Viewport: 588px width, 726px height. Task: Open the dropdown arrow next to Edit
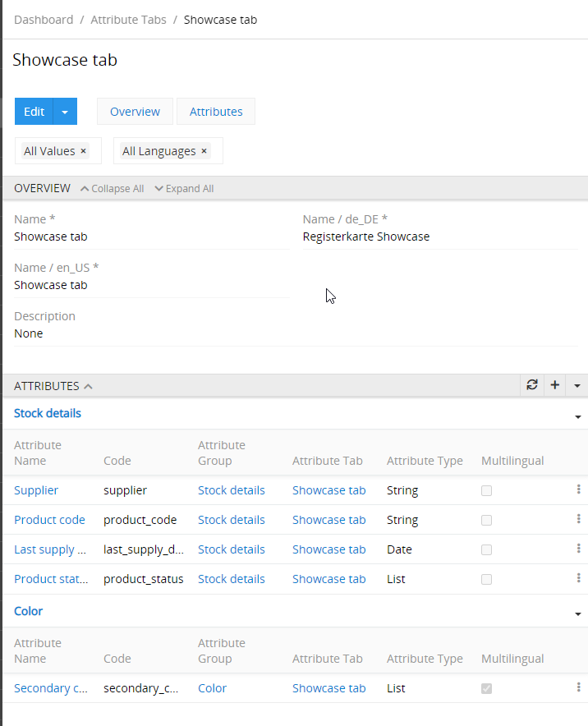[x=65, y=112]
